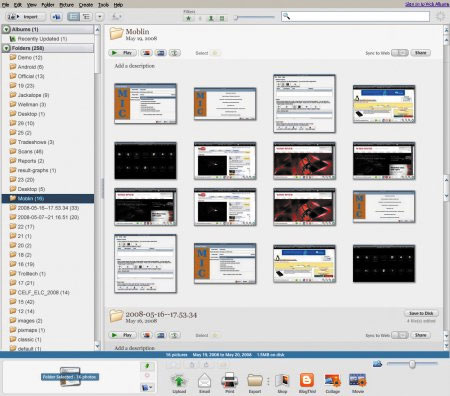The width and height of the screenshot is (450, 396).
Task: Click the Export folder icon
Action: click(255, 381)
